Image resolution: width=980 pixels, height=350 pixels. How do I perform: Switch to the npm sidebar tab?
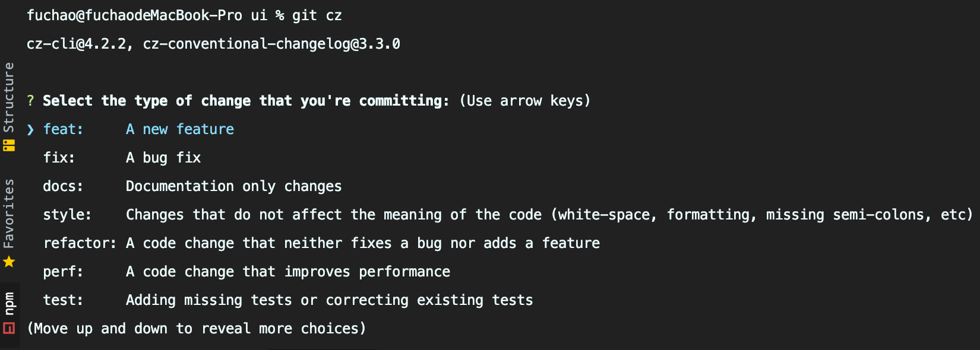point(9,303)
